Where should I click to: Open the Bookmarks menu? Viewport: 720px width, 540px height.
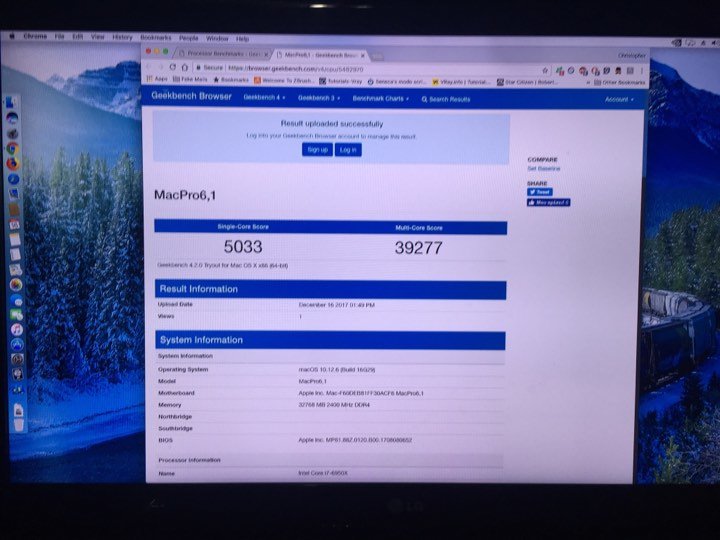156,38
